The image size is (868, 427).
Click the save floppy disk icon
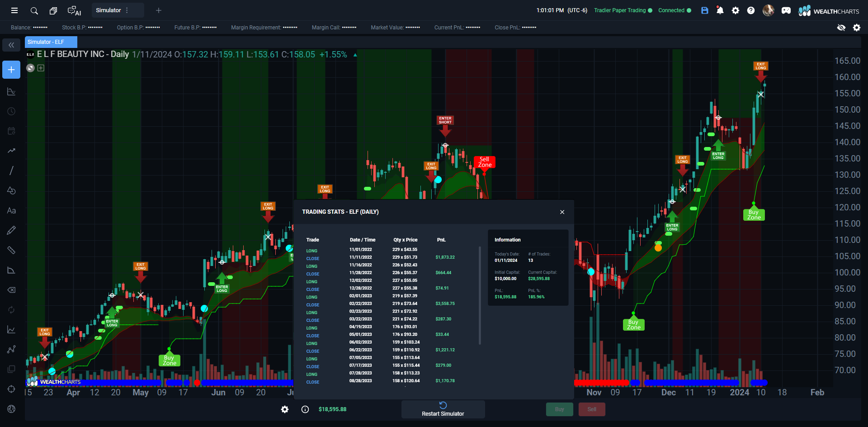(x=704, y=10)
